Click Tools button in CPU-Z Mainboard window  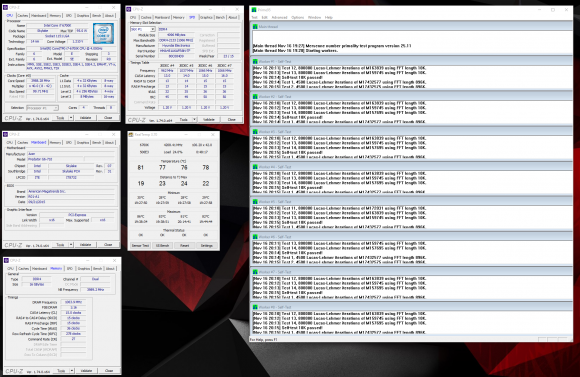[x=60, y=245]
